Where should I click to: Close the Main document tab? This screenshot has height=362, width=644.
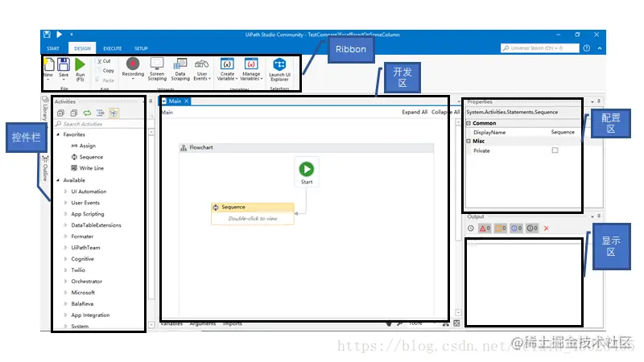[187, 101]
